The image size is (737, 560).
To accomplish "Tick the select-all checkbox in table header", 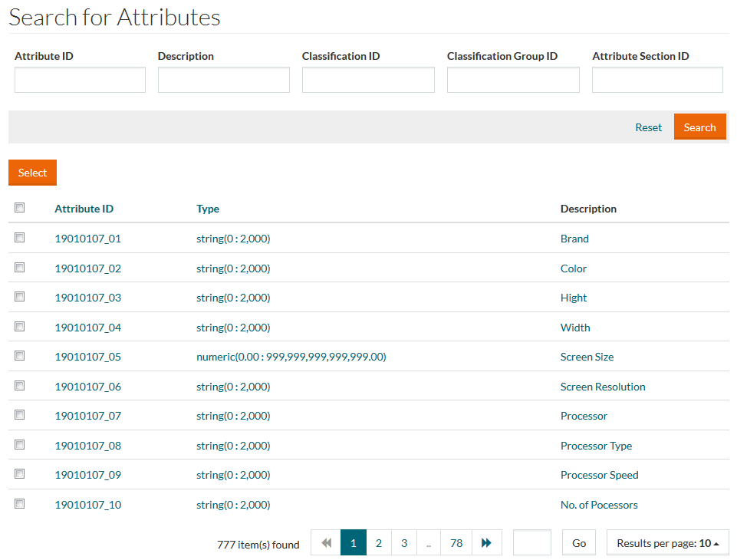I will click(20, 208).
